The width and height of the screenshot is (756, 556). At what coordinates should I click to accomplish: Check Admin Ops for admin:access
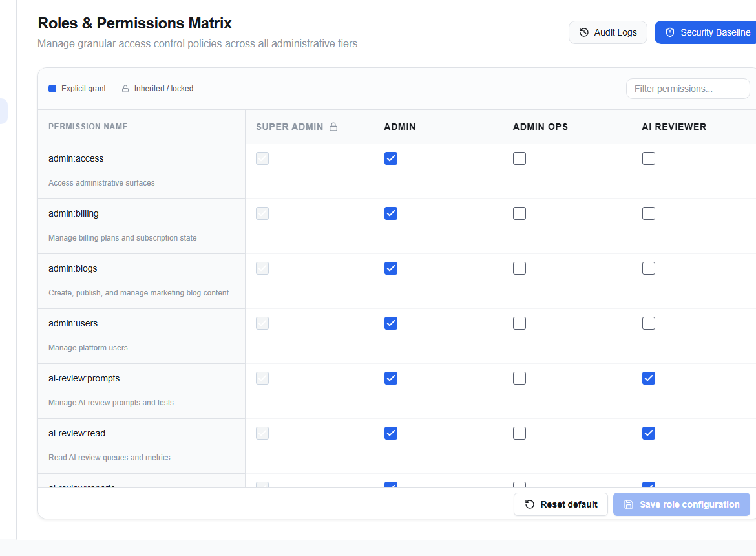point(520,158)
